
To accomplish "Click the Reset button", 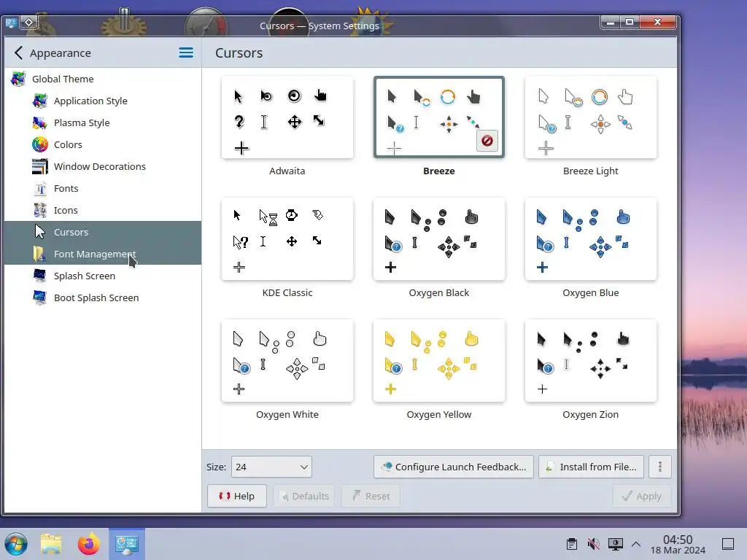I will [371, 496].
